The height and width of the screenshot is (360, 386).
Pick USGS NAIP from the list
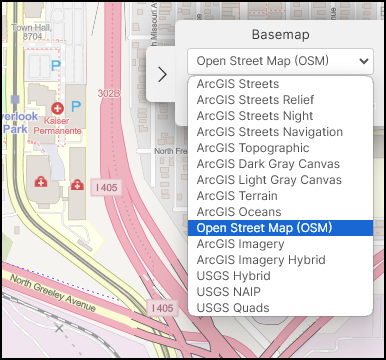(280, 292)
